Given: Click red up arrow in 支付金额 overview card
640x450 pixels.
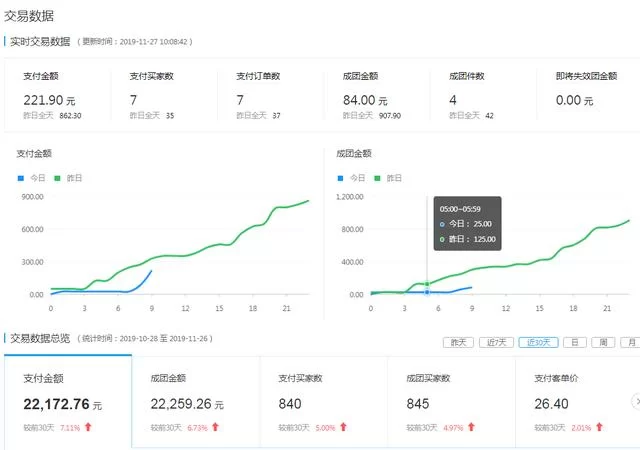Looking at the screenshot, I should click(88, 427).
